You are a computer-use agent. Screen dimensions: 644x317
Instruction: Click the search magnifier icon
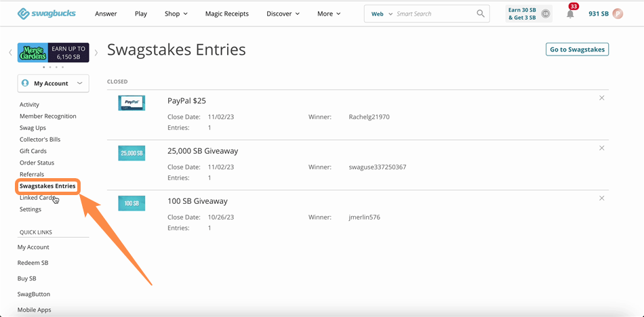click(x=481, y=14)
